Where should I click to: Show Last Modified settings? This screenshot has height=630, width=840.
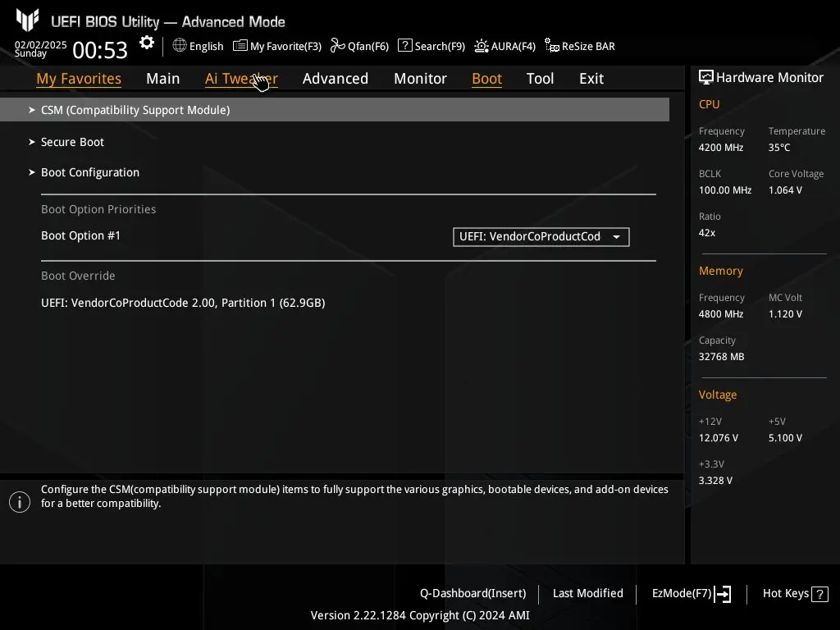pyautogui.click(x=587, y=594)
